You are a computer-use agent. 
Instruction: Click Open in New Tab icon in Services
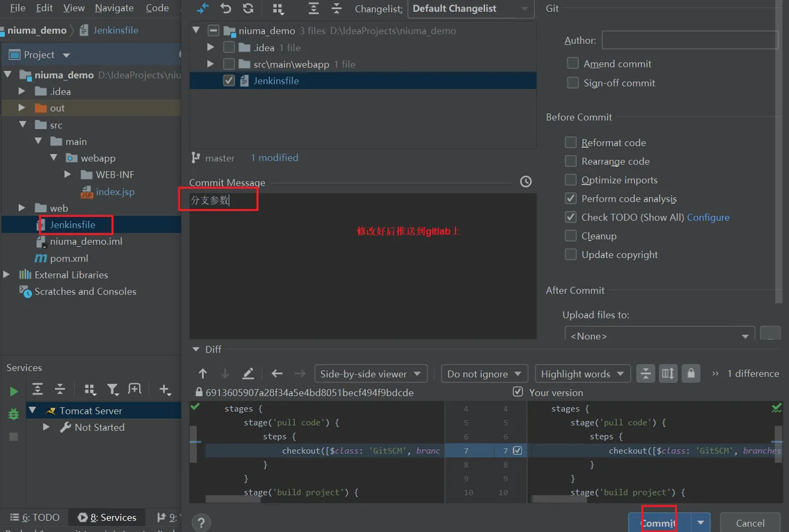(135, 389)
